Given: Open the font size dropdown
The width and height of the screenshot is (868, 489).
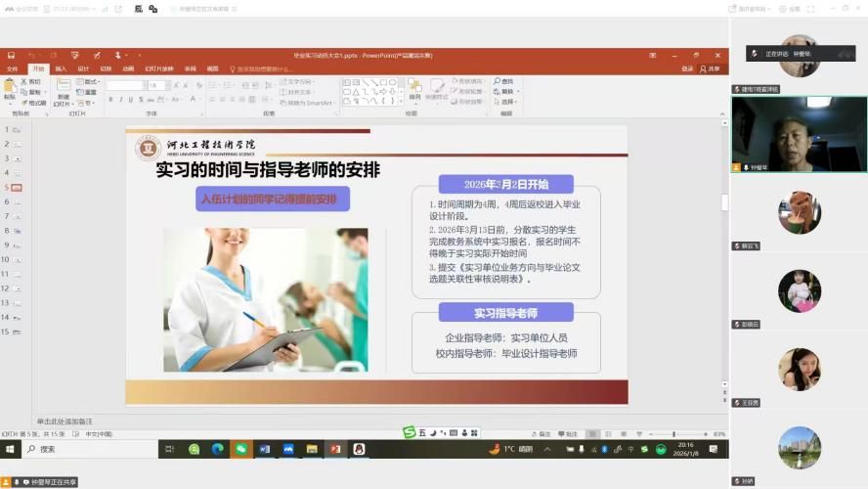Looking at the screenshot, I should (x=167, y=85).
